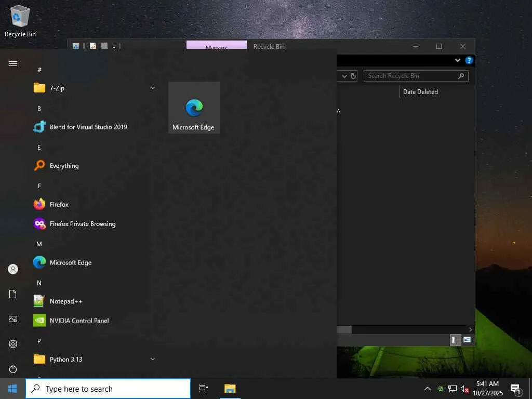The image size is (532, 399).
Task: Refresh the Recycle Bin address bar
Action: (x=353, y=76)
